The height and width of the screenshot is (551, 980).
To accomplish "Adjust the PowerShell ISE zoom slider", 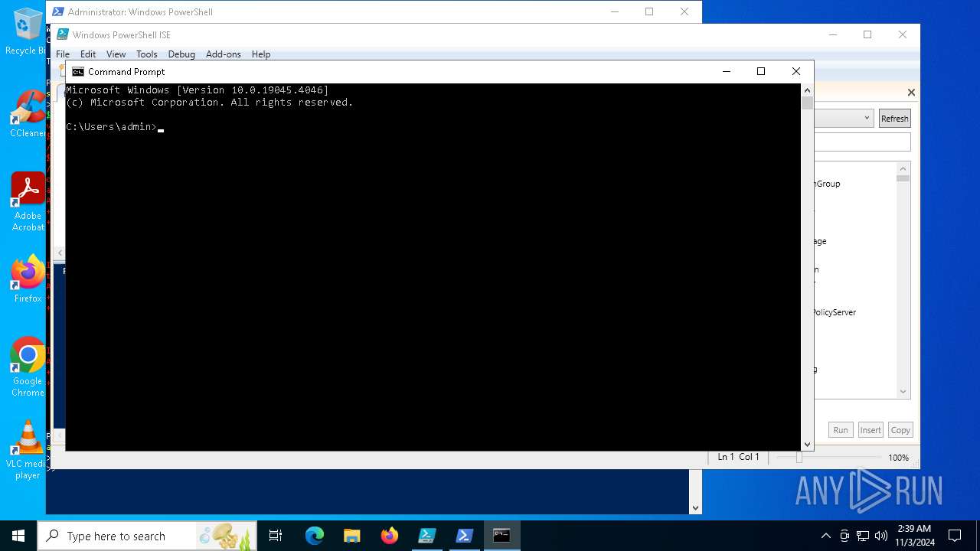I will tap(799, 458).
